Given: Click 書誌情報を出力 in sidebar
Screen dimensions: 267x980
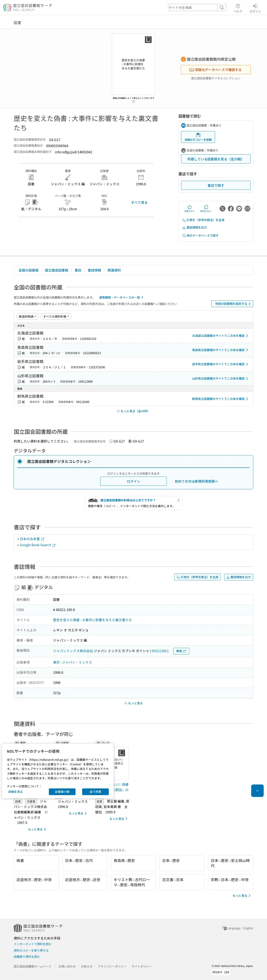Looking at the screenshot, I should (x=195, y=227).
